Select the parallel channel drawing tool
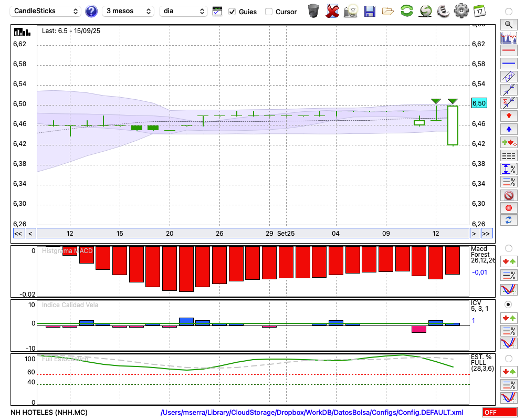The image size is (525, 420). click(x=508, y=77)
